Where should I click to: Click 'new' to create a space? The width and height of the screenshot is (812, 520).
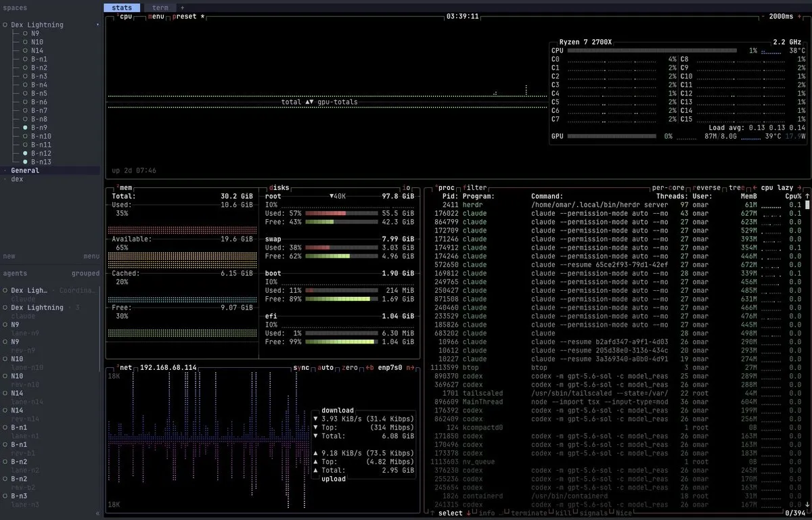click(x=9, y=256)
